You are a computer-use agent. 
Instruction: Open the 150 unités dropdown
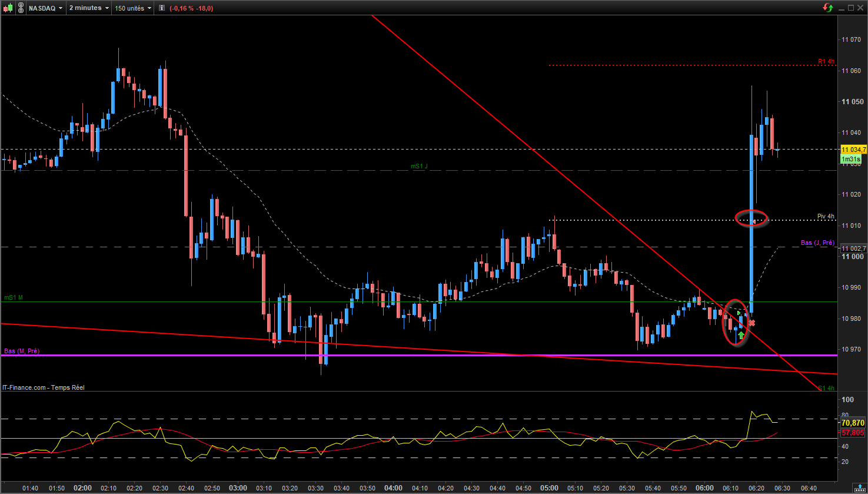tap(133, 8)
